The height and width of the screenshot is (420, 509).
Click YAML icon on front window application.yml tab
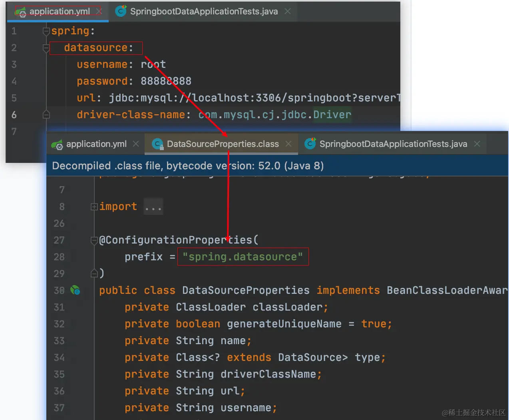click(x=57, y=145)
